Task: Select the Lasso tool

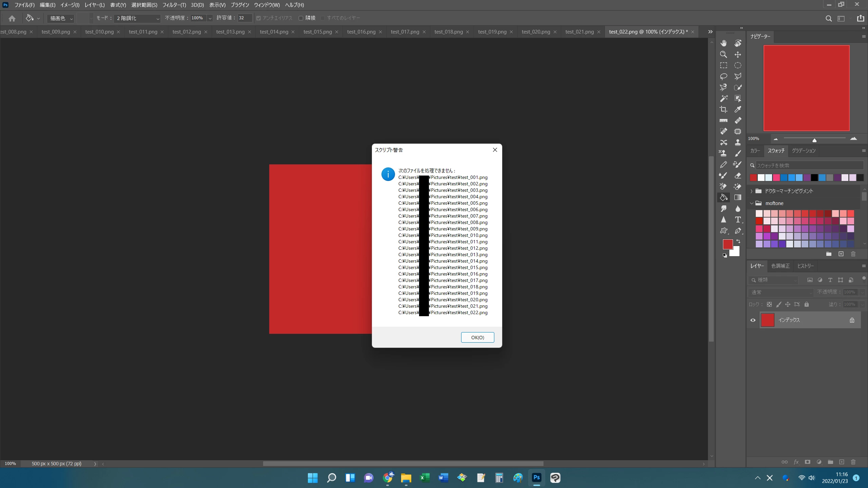Action: click(x=723, y=76)
